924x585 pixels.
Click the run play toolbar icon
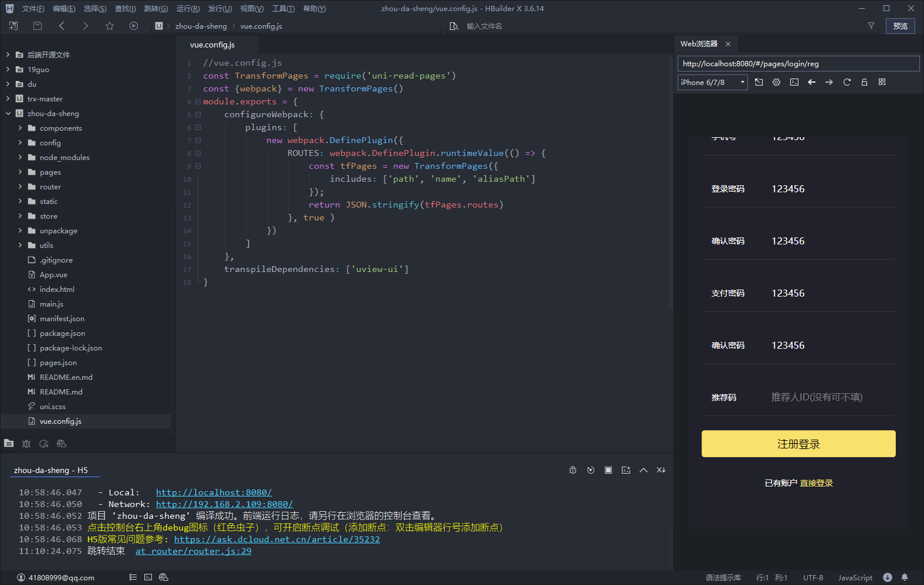134,26
